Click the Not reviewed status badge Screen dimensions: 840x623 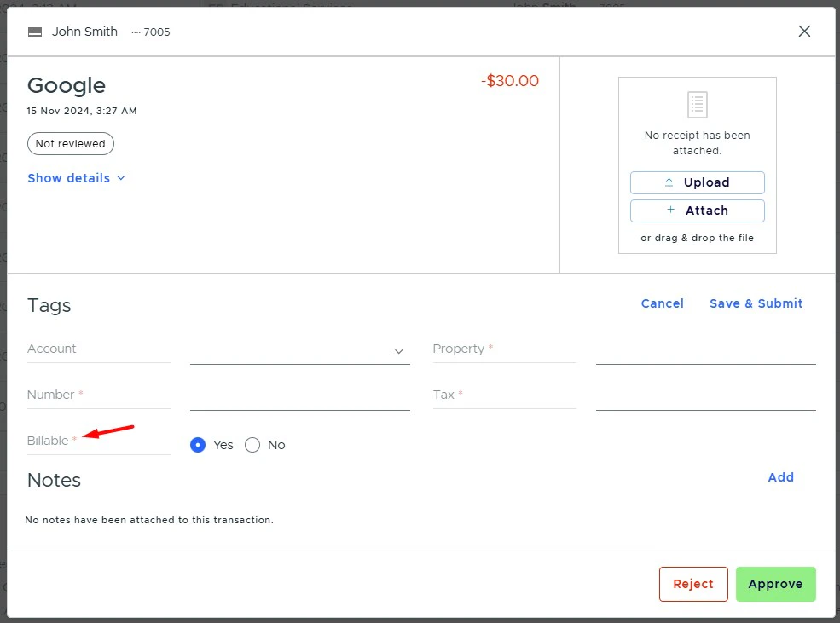70,143
